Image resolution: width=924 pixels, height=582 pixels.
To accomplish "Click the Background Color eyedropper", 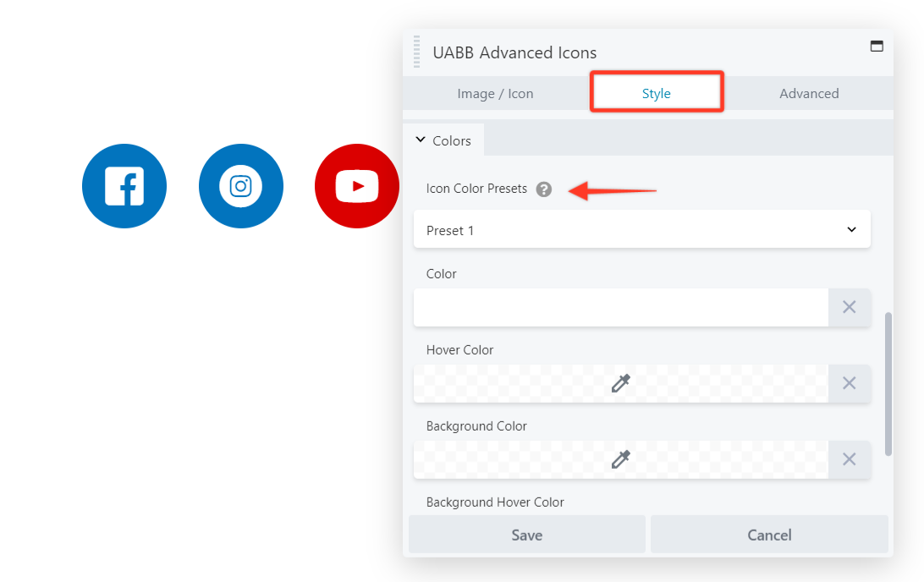I will point(620,459).
